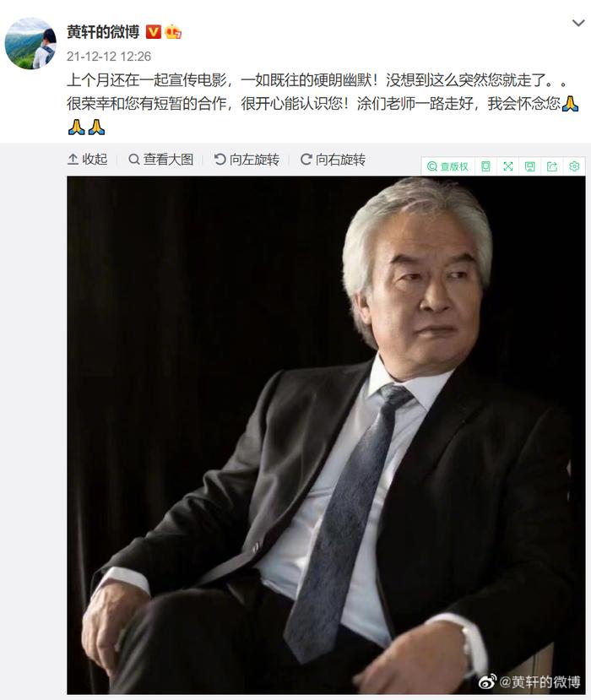The image size is (591, 700).
Task: Click the green share export icon
Action: (x=552, y=166)
